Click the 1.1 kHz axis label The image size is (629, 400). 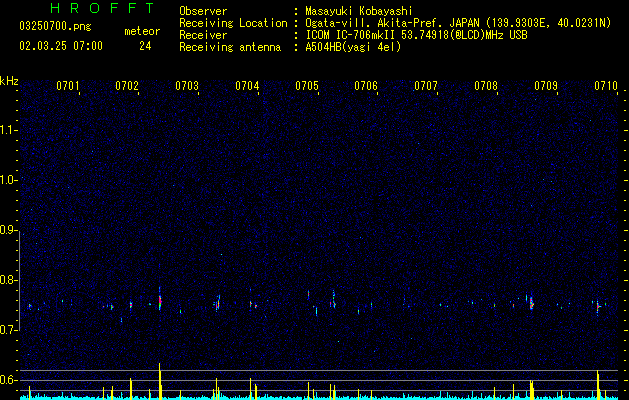8,130
